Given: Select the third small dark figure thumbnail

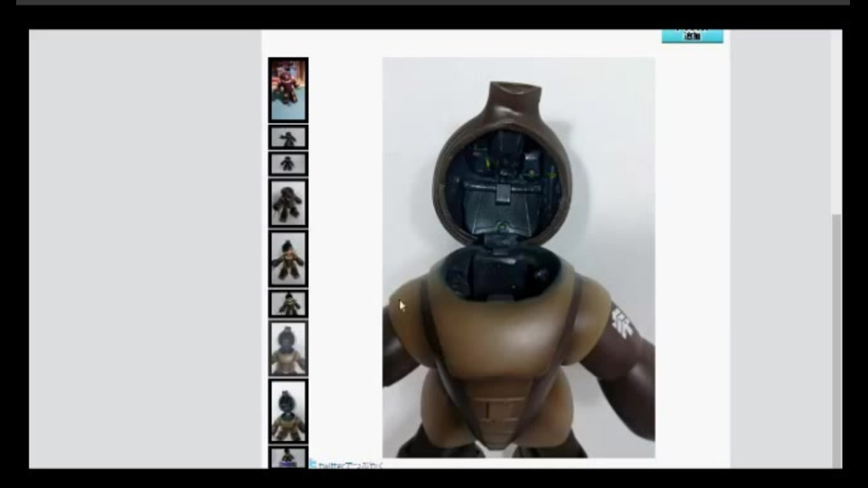Looking at the screenshot, I should point(288,164).
